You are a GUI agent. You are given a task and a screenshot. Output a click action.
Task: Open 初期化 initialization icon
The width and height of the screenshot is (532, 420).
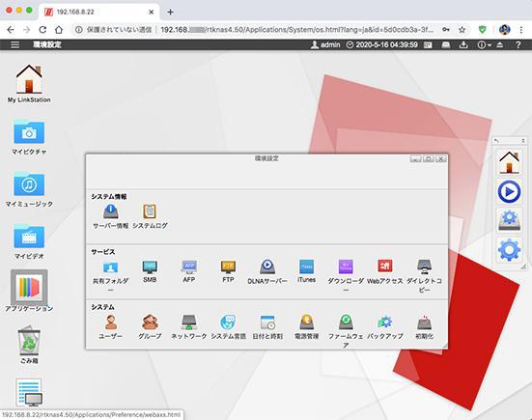point(424,327)
